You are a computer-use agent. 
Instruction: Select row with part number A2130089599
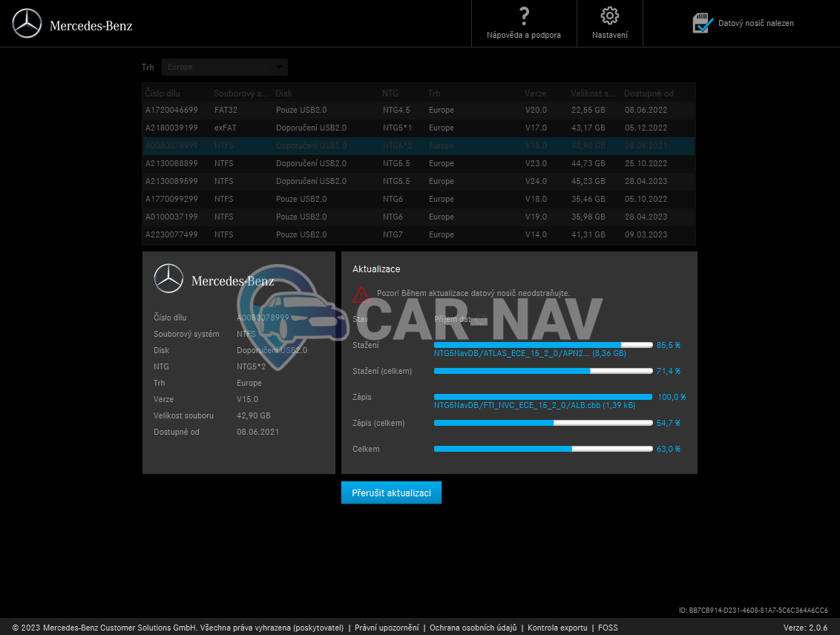pos(419,181)
